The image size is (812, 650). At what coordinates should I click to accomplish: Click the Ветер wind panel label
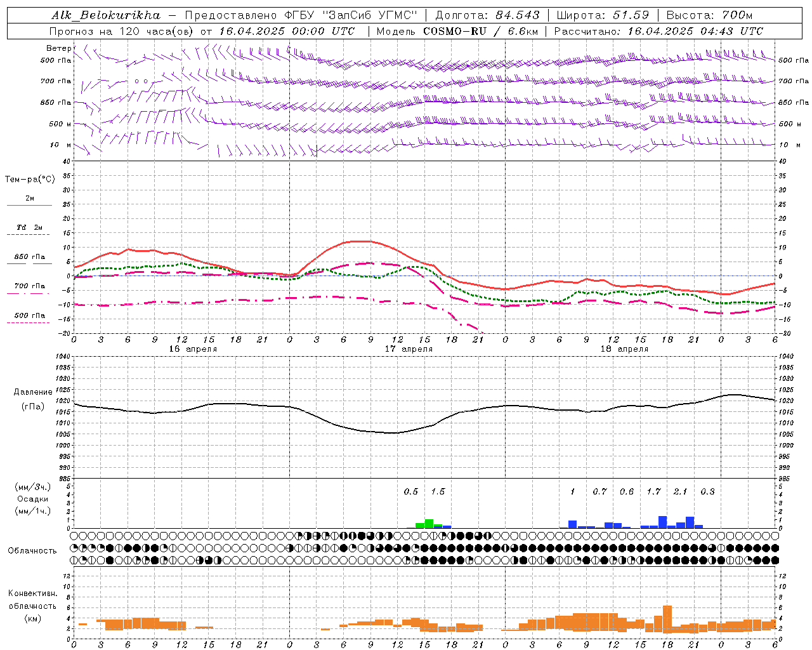(x=59, y=48)
